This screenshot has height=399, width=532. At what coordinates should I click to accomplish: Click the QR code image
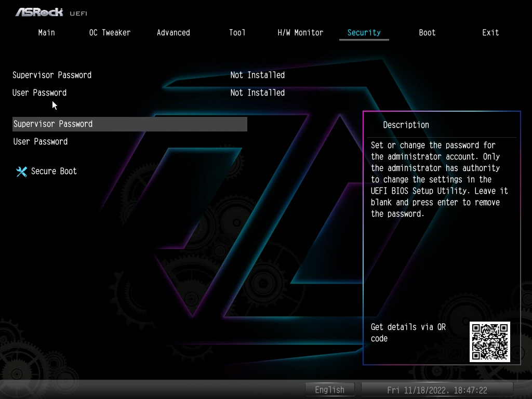coord(489,342)
